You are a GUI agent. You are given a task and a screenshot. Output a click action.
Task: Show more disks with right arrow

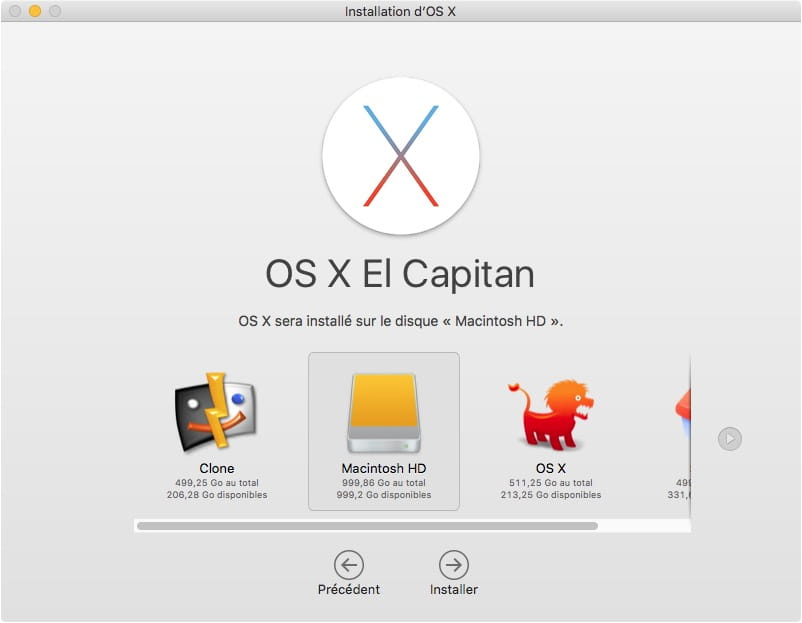pyautogui.click(x=729, y=438)
